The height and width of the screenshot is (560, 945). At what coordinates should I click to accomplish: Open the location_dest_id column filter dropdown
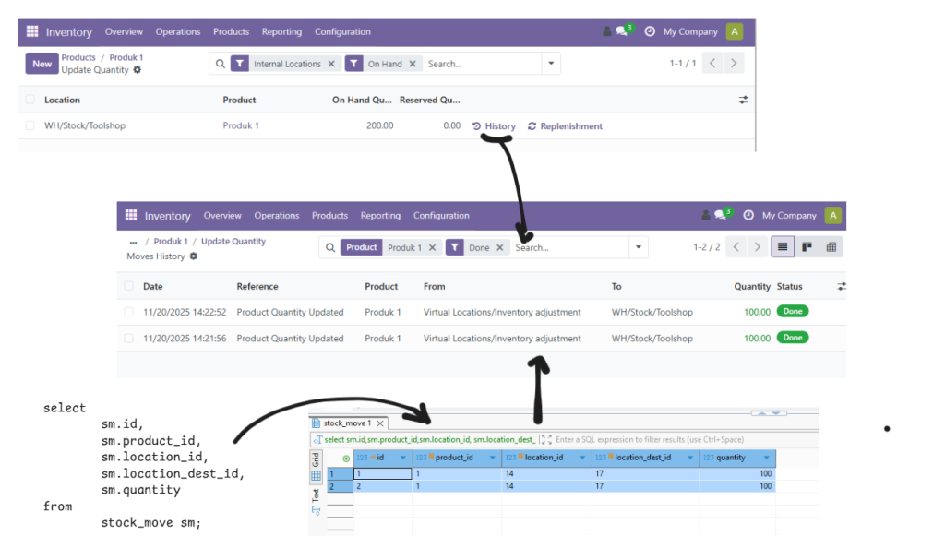688,458
